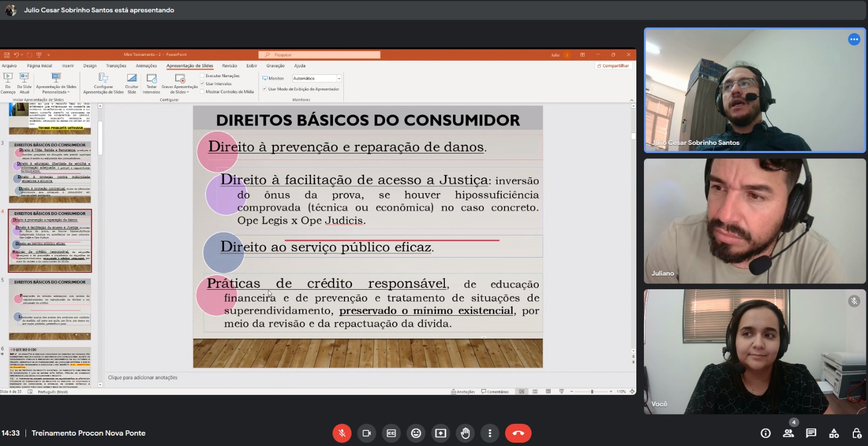
Task: Hang up with the red leave button
Action: (x=518, y=433)
